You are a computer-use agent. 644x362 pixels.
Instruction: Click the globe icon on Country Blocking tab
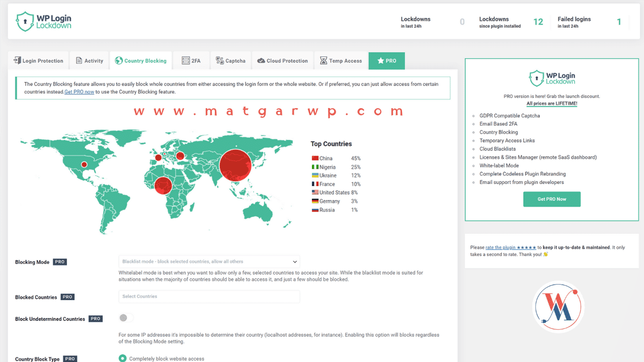pos(119,61)
